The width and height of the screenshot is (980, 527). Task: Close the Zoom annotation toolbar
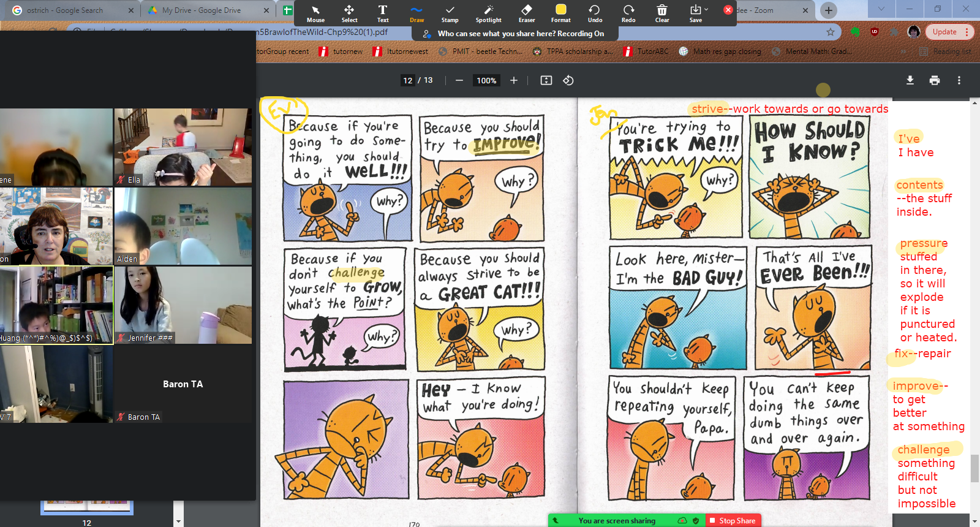(728, 10)
